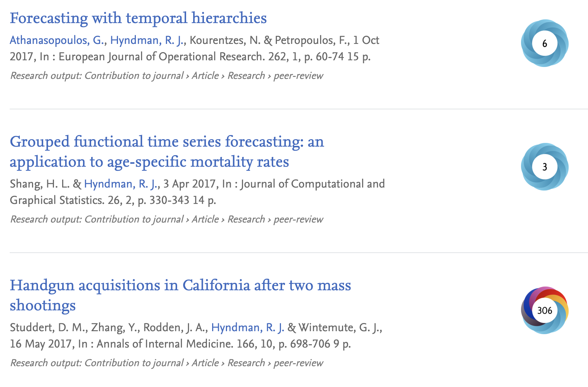Viewport: 588px width, 387px height.
Task: Open the Altmetric badge showing score 6
Action: click(544, 43)
